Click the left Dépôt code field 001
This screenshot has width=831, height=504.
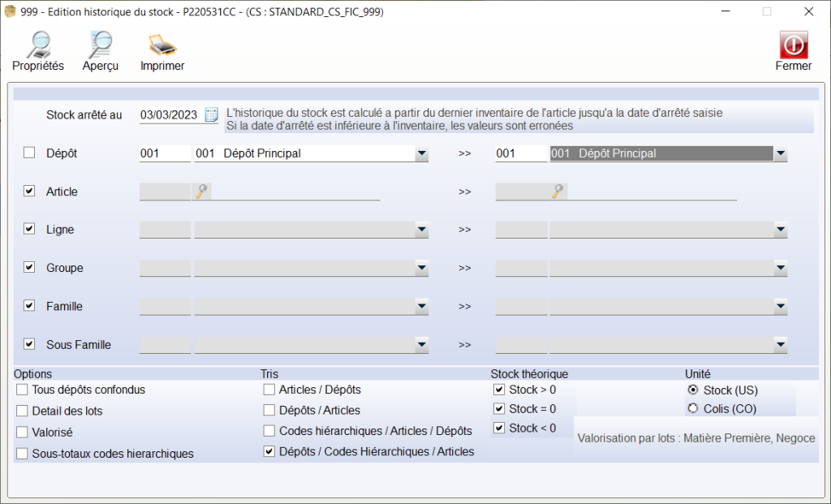pos(165,153)
